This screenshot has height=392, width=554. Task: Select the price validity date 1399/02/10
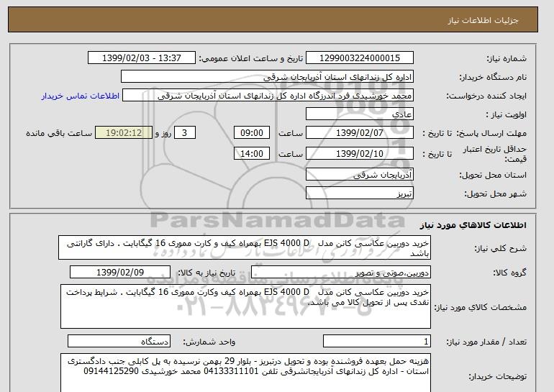click(359, 153)
